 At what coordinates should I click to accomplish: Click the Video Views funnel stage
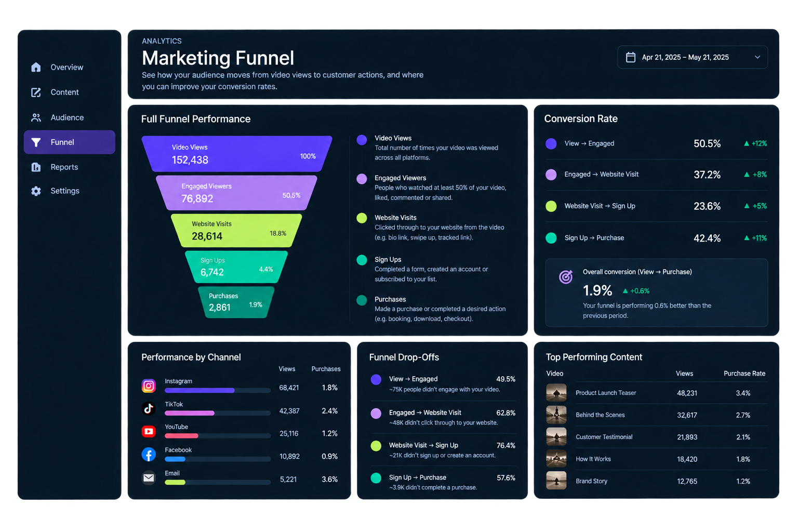[237, 154]
